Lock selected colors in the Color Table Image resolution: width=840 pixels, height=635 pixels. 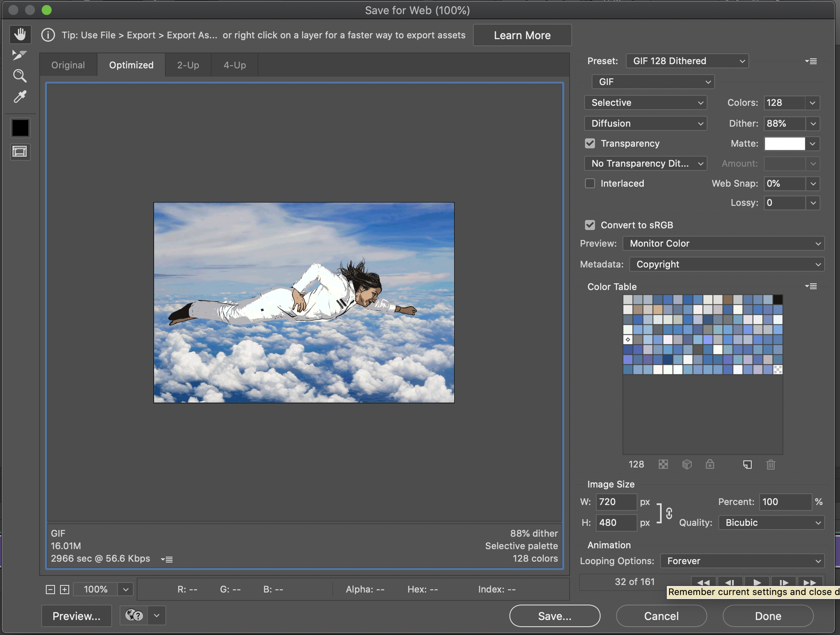click(x=710, y=465)
